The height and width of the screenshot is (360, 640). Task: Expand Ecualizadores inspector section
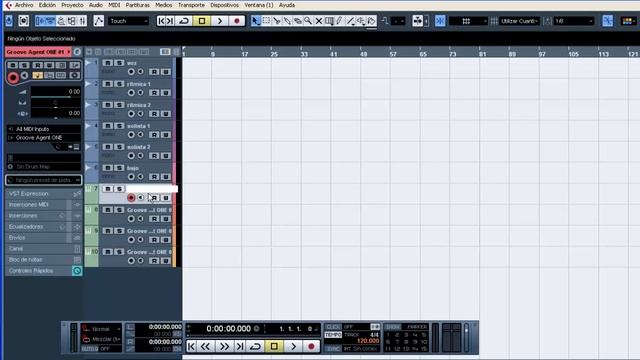pyautogui.click(x=44, y=227)
